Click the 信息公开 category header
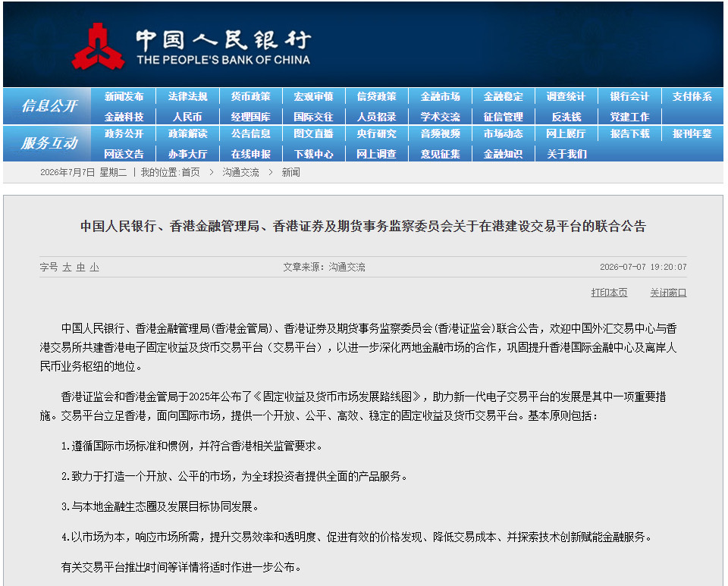This screenshot has width=728, height=586. pyautogui.click(x=49, y=106)
